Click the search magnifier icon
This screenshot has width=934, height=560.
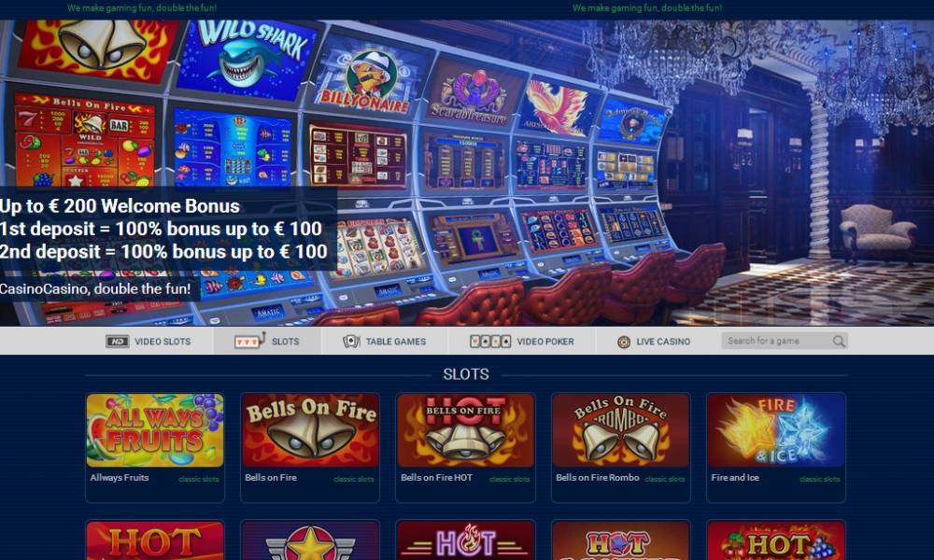[x=839, y=341]
